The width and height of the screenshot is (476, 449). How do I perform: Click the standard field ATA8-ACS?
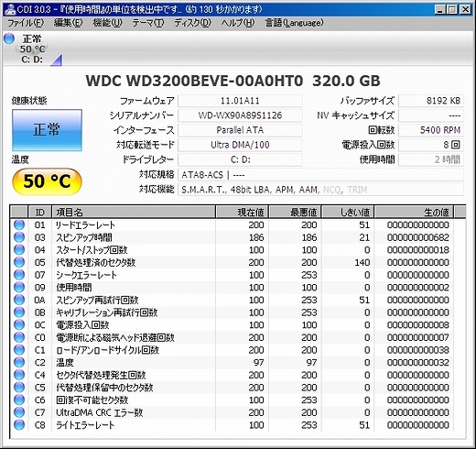click(320, 175)
